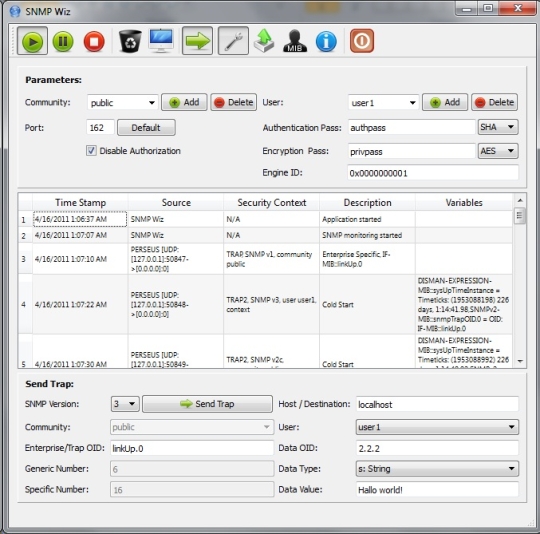This screenshot has width=540, height=534.
Task: Select 'TRAP, SNMP v1, community public' cell
Action: click(x=272, y=259)
